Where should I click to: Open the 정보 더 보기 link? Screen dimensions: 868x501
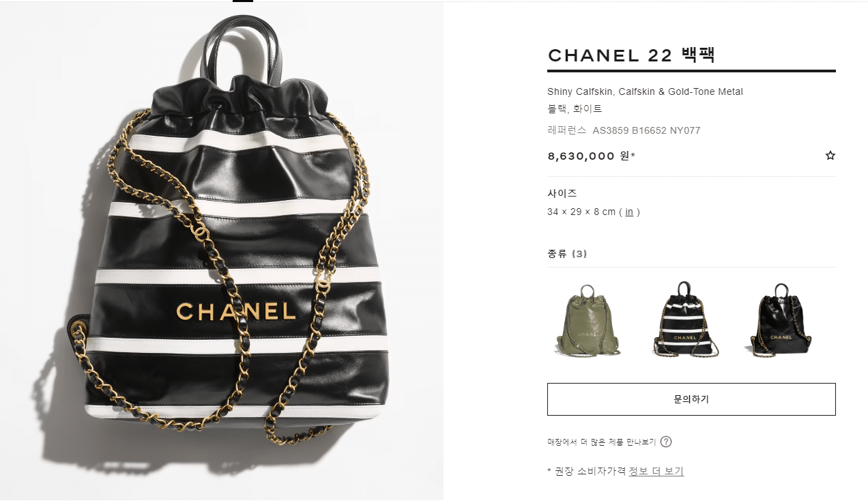656,471
